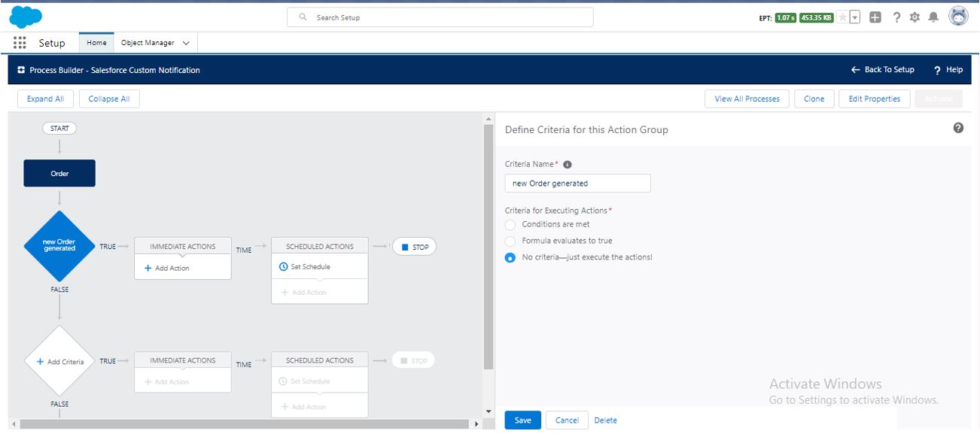Save the criteria definition
This screenshot has width=980, height=443.
[x=522, y=420]
